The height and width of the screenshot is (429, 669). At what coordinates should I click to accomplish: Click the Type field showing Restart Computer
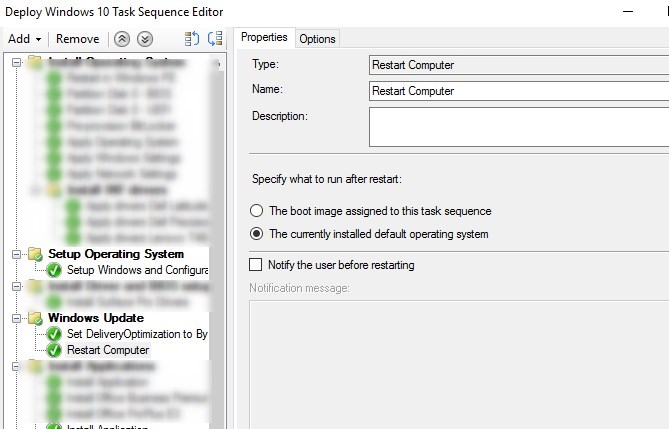point(519,65)
